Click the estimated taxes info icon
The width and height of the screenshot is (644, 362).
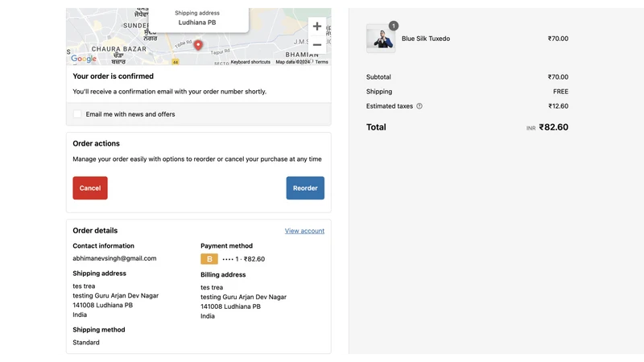pos(419,106)
